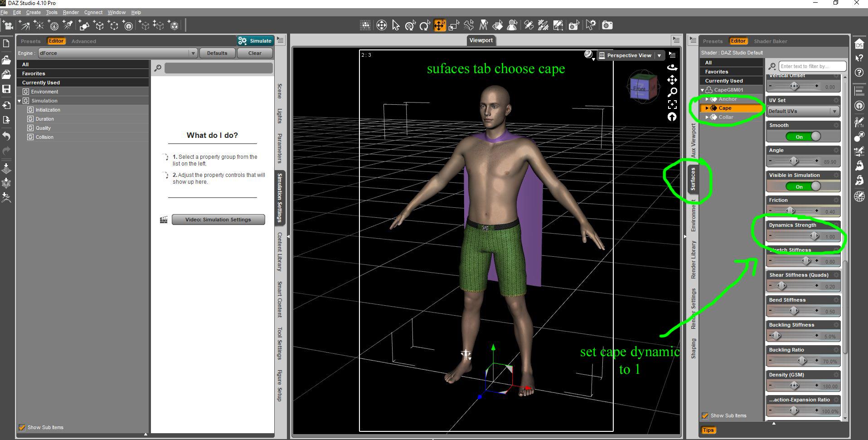Click the viewport frame selection icon

tap(672, 105)
